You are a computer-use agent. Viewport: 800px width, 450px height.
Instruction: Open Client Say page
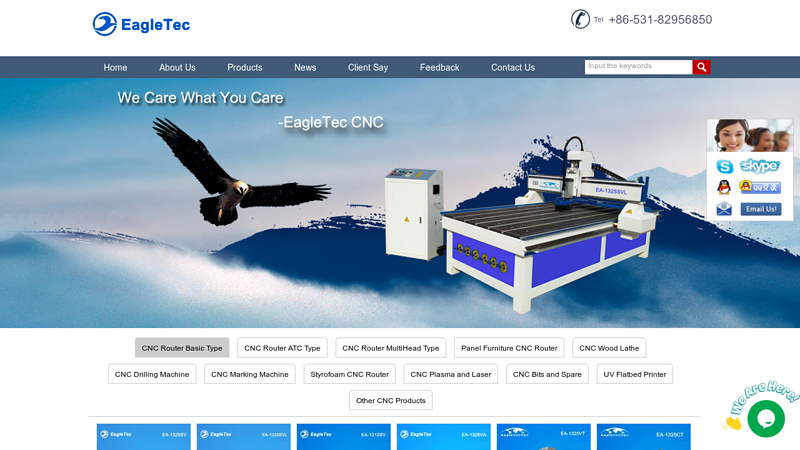coord(368,67)
